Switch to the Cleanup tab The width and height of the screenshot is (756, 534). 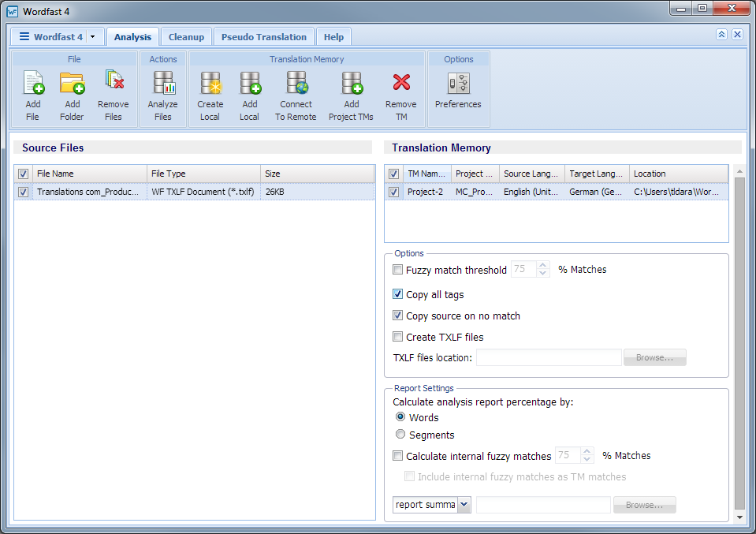tap(186, 37)
